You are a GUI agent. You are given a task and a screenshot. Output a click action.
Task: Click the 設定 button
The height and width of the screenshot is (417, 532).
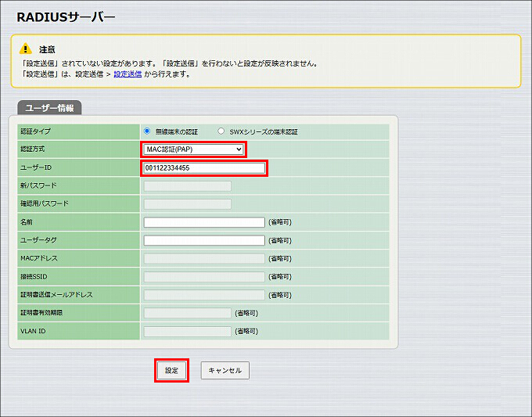(x=171, y=371)
